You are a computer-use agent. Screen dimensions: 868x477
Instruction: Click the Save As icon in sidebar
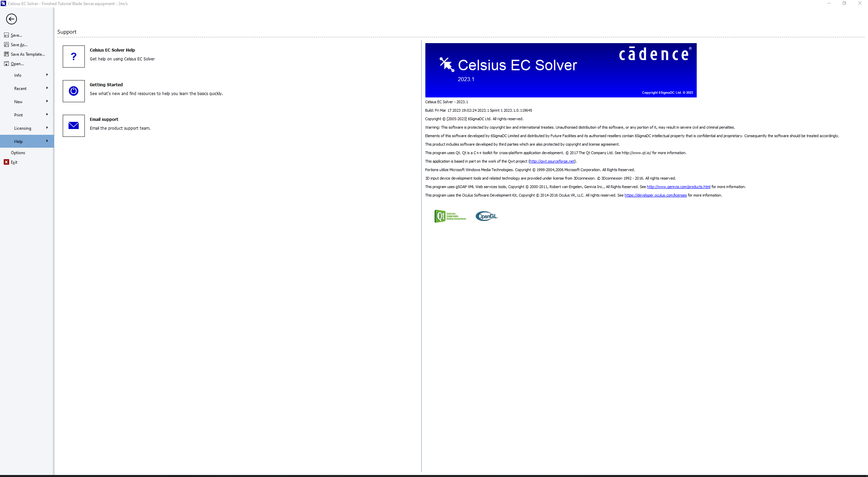pyautogui.click(x=6, y=45)
